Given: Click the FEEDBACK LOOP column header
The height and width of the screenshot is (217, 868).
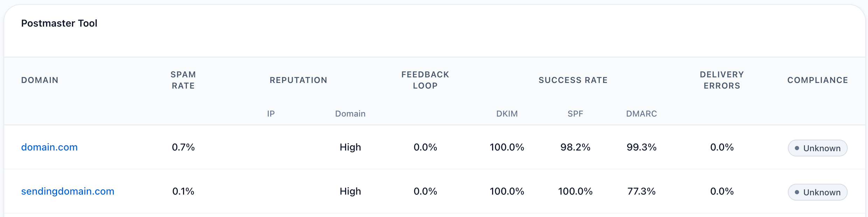Looking at the screenshot, I should click(x=425, y=80).
